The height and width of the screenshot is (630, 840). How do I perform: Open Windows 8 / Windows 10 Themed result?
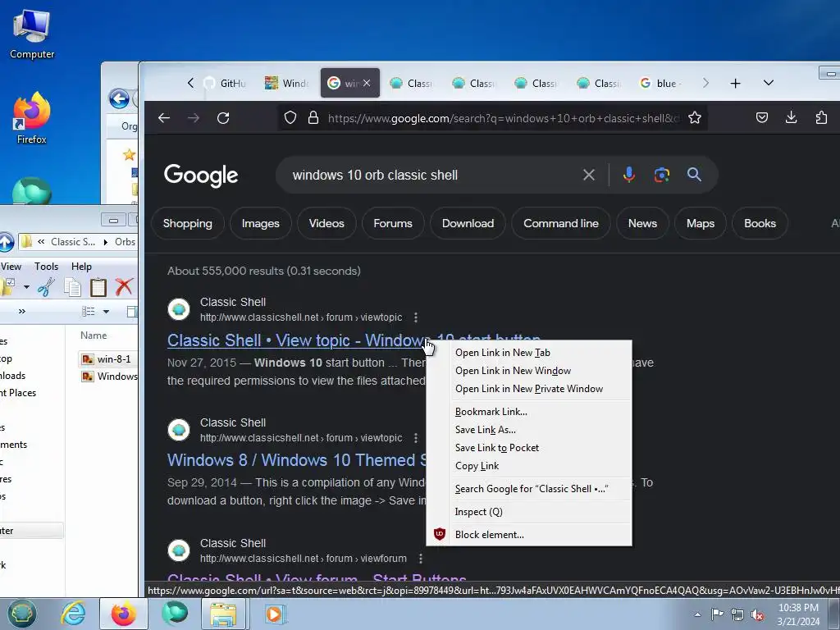297,460
